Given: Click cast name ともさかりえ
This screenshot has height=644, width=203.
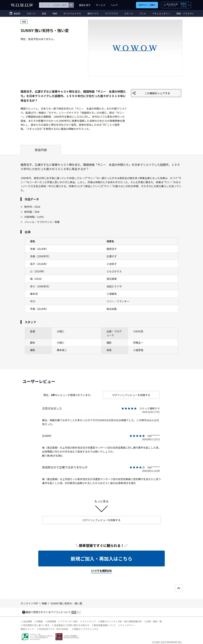Looking at the screenshot, I should coord(114,272).
